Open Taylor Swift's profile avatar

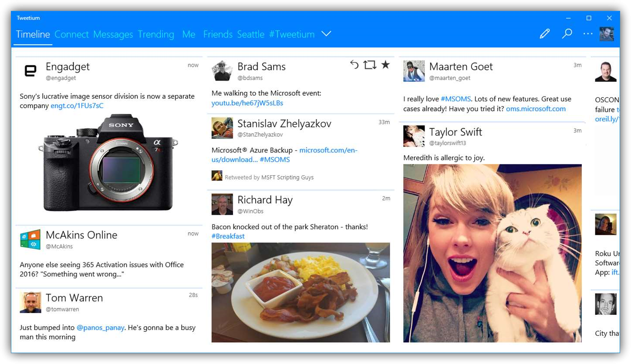point(414,136)
